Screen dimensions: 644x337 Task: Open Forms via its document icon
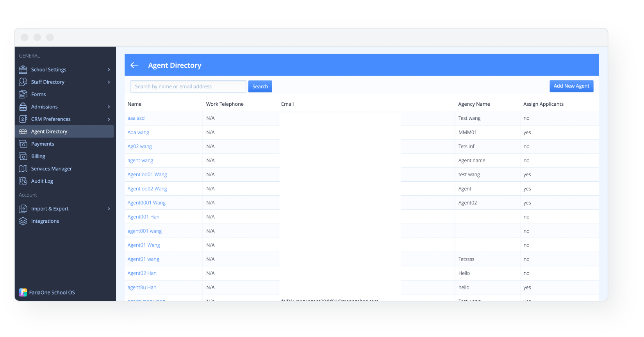click(23, 94)
